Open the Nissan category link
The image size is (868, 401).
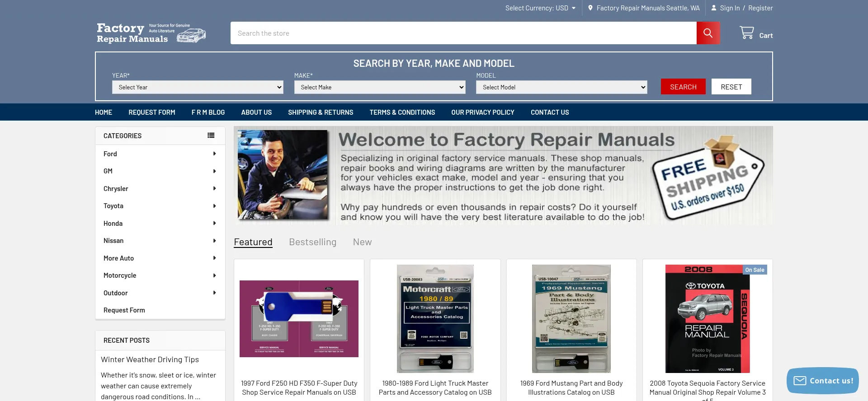coord(113,241)
